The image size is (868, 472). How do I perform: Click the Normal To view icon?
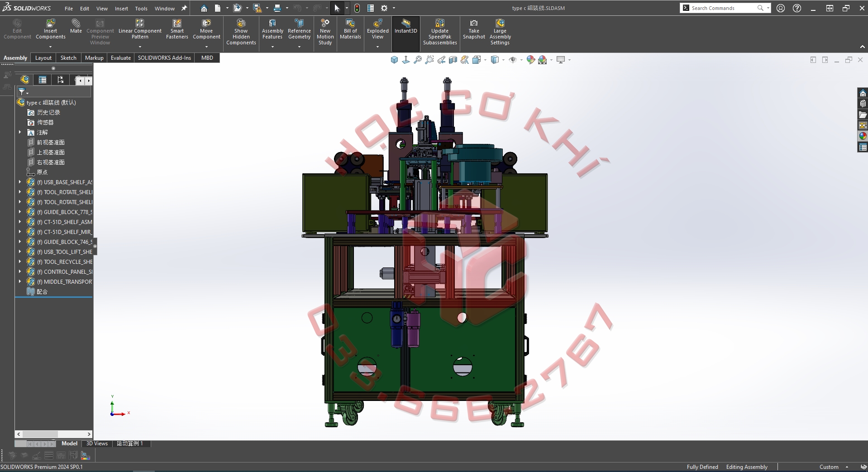click(406, 60)
